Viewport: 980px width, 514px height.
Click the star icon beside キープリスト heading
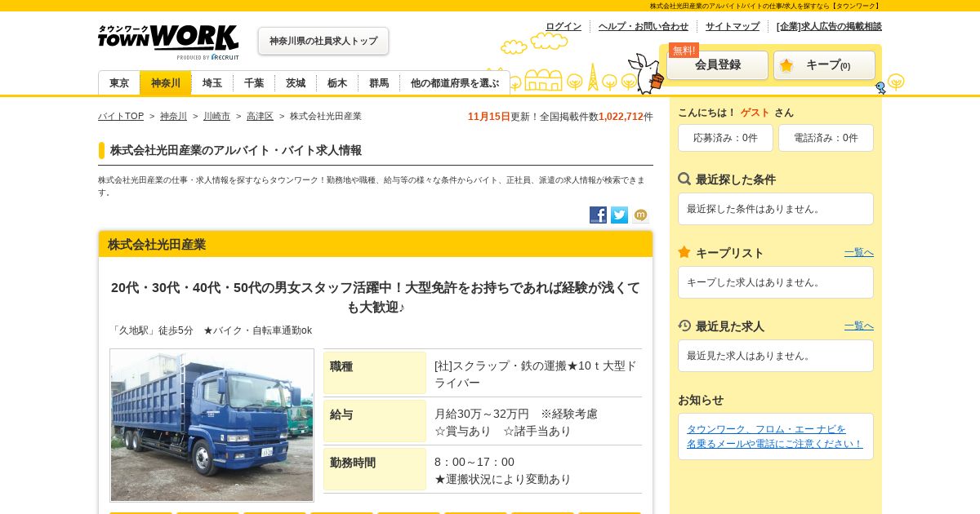click(x=684, y=252)
